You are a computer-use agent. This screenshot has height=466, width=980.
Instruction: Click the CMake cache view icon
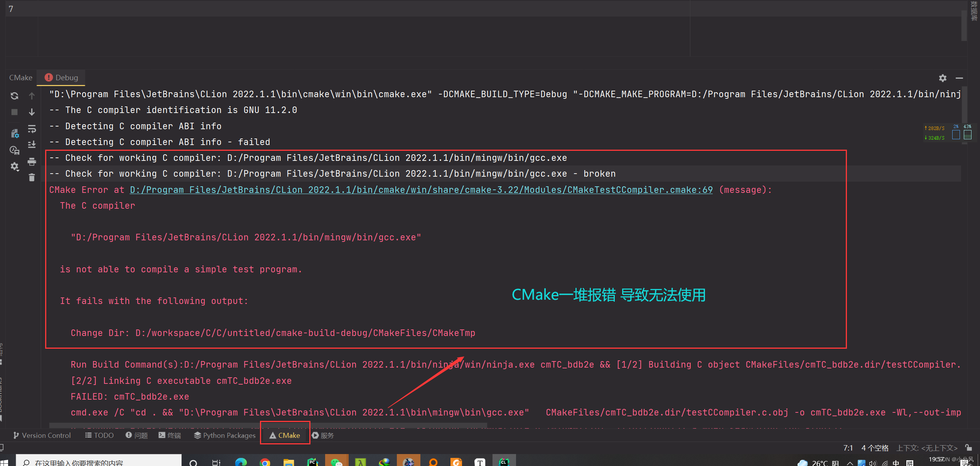(x=14, y=150)
